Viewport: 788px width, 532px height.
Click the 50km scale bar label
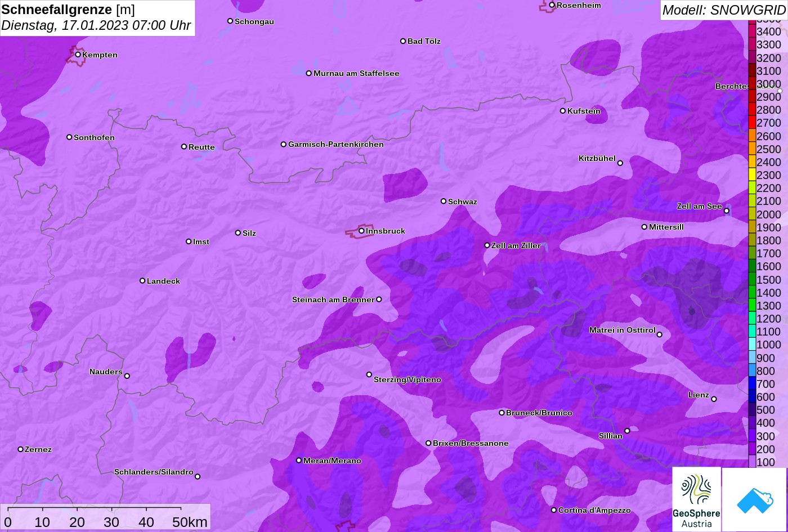(190, 522)
